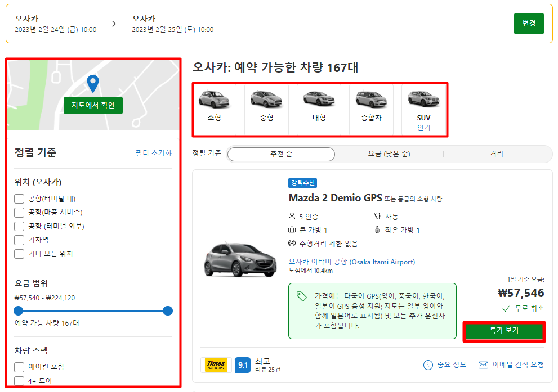
Task: Select the SUV car category
Action: (x=423, y=109)
